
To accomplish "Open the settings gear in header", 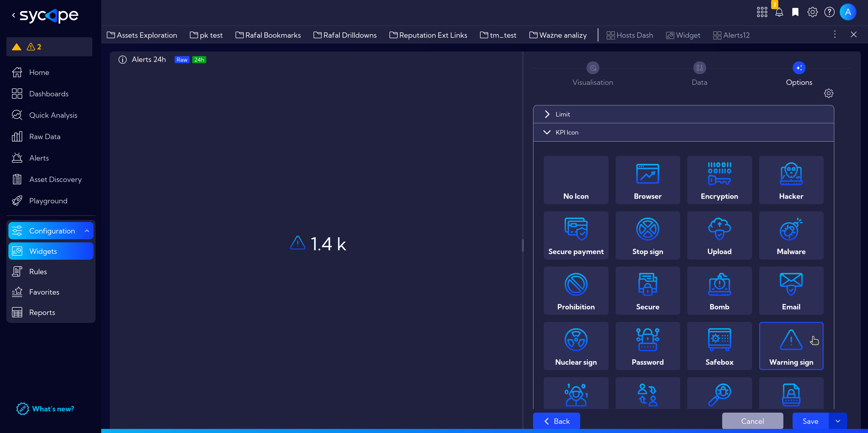I will [812, 12].
